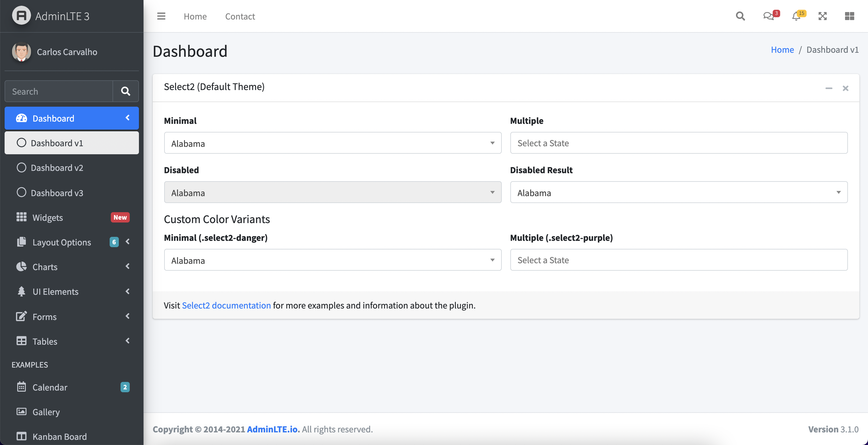The image size is (868, 445).
Task: Open the Disabled Result Alabama dropdown
Action: point(678,193)
